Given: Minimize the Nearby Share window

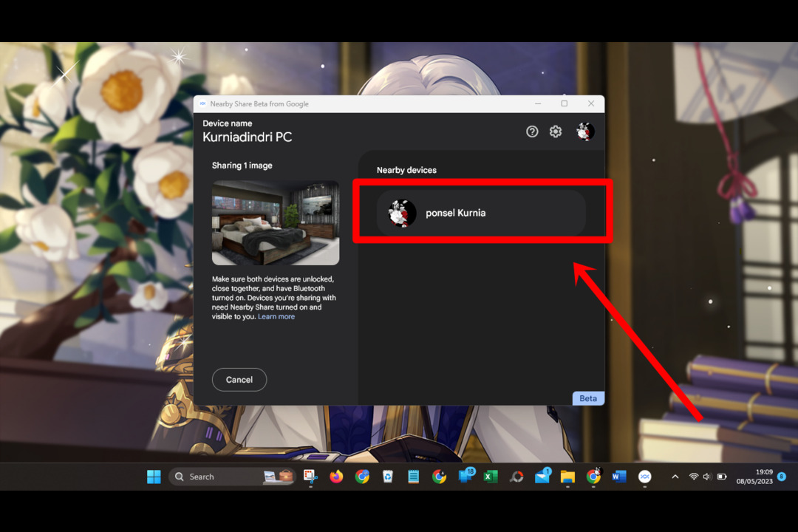Looking at the screenshot, I should [x=538, y=104].
